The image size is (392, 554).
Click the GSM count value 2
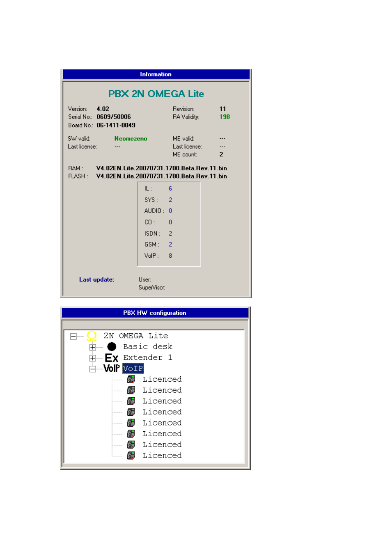click(170, 245)
